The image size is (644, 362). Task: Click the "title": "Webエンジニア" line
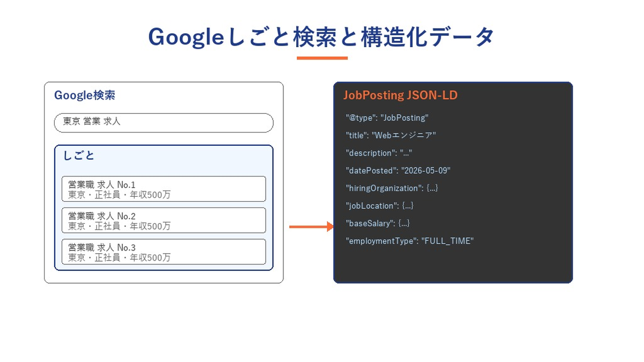[x=391, y=135]
